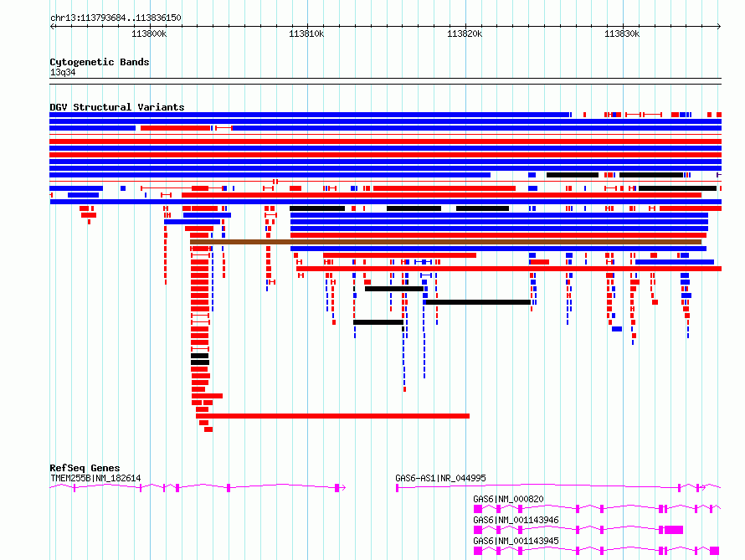Click the black variant bar directly below the GAS6 red-blue clusters ending near 113824k

[477, 302]
